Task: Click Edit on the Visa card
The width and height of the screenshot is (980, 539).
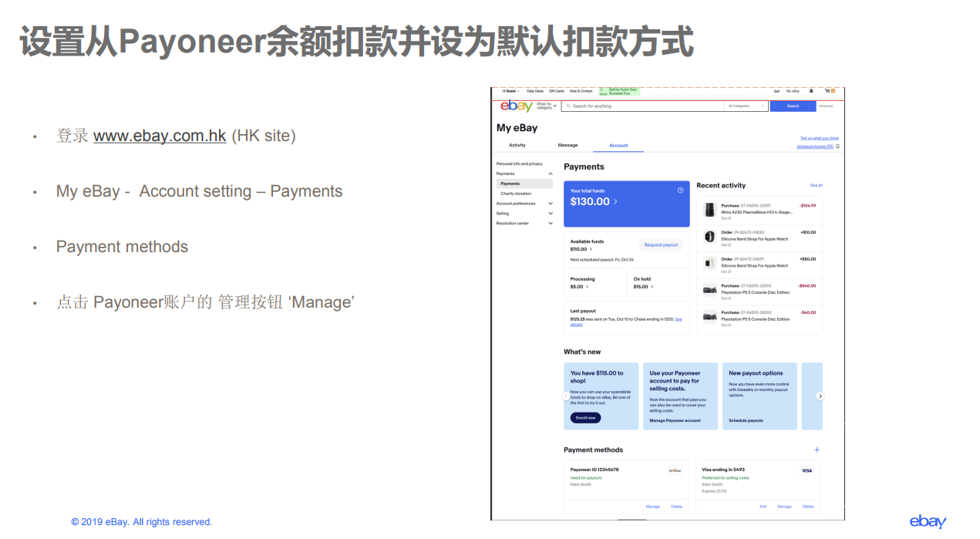Action: 763,507
